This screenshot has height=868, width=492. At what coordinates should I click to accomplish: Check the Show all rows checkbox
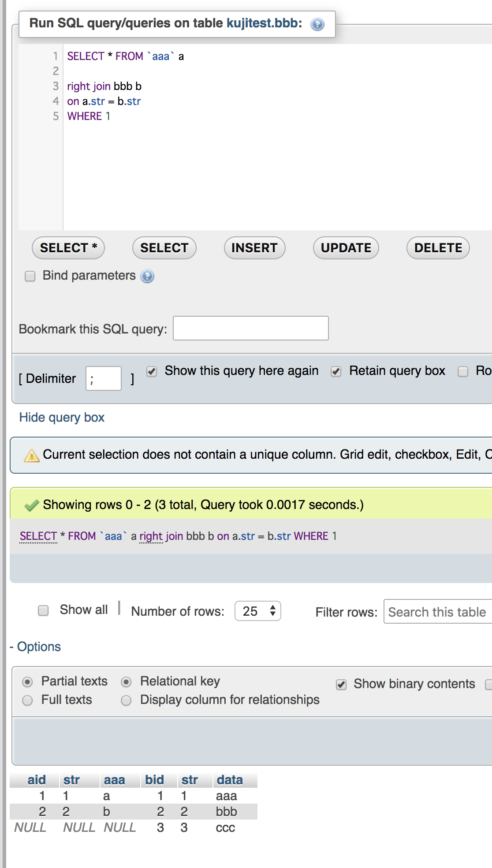click(43, 610)
